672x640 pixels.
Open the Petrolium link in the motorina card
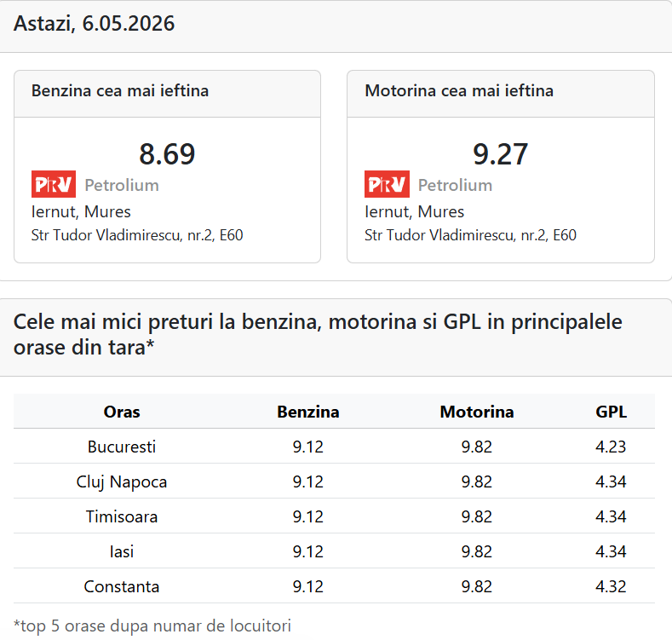(455, 185)
